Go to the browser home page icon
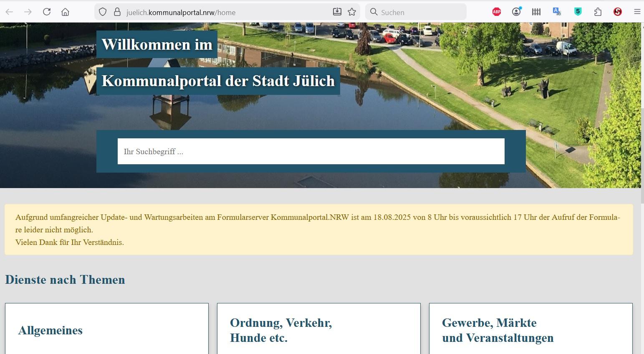This screenshot has width=644, height=354. [x=65, y=12]
